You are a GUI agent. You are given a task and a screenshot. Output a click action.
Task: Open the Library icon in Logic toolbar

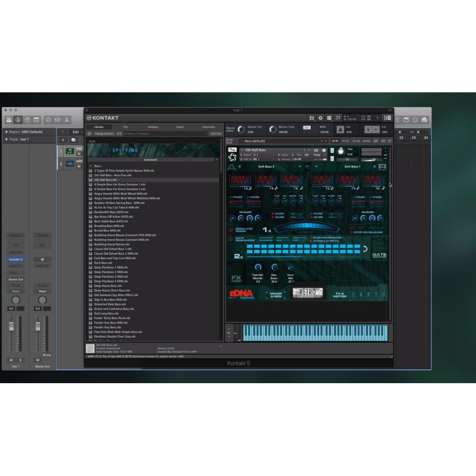click(9, 119)
